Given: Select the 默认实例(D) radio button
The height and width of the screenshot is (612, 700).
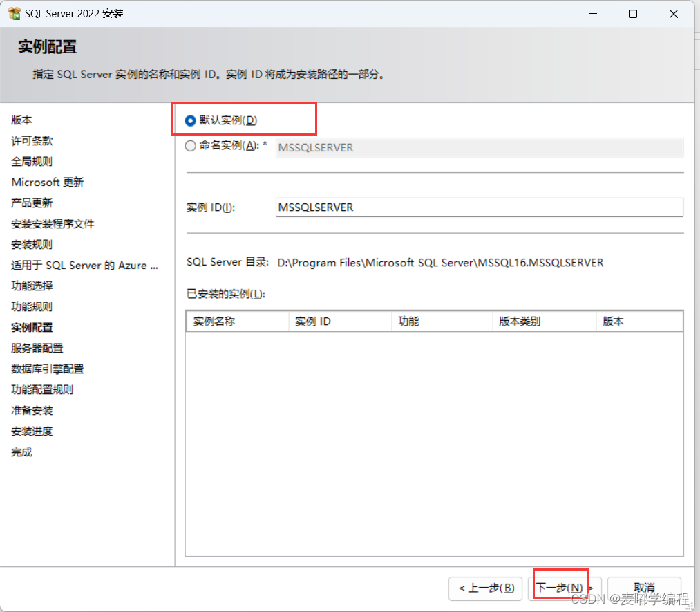Looking at the screenshot, I should click(189, 119).
